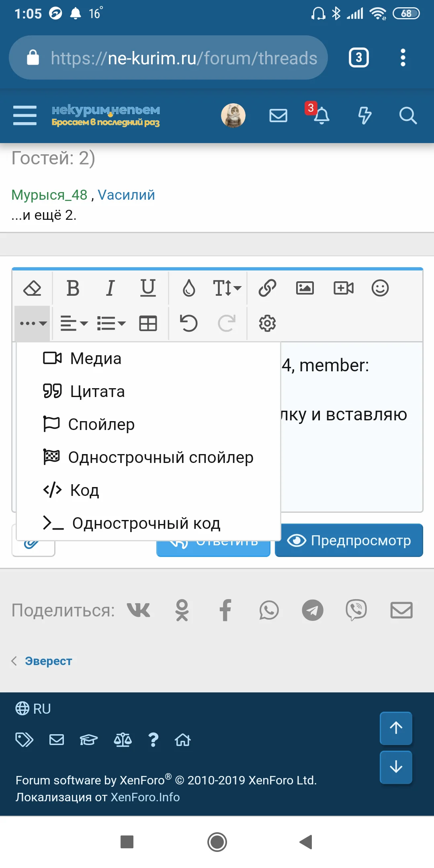This screenshot has height=868, width=434.
Task: Toggle bold text formatting
Action: (x=73, y=288)
